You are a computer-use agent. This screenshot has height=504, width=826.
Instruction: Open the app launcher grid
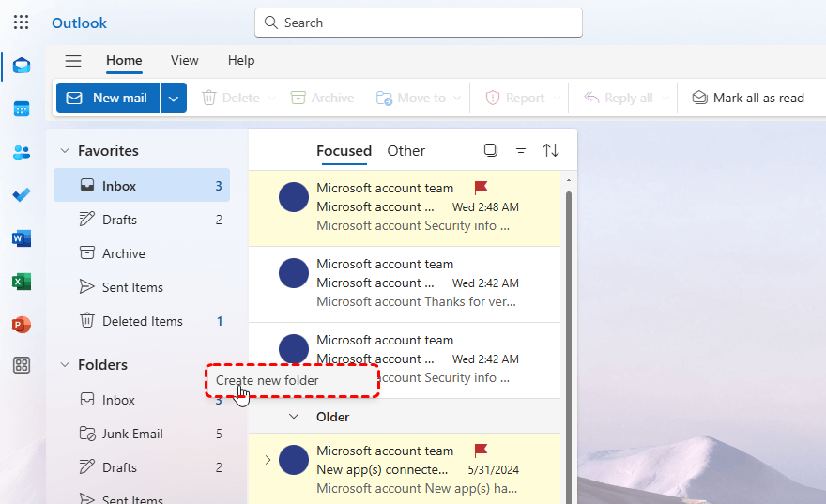(21, 23)
